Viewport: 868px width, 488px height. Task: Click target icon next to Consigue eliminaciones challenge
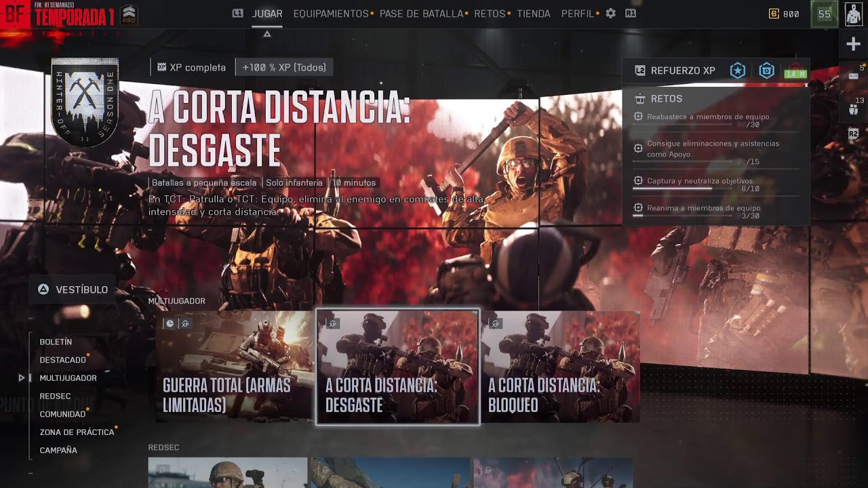[638, 148]
